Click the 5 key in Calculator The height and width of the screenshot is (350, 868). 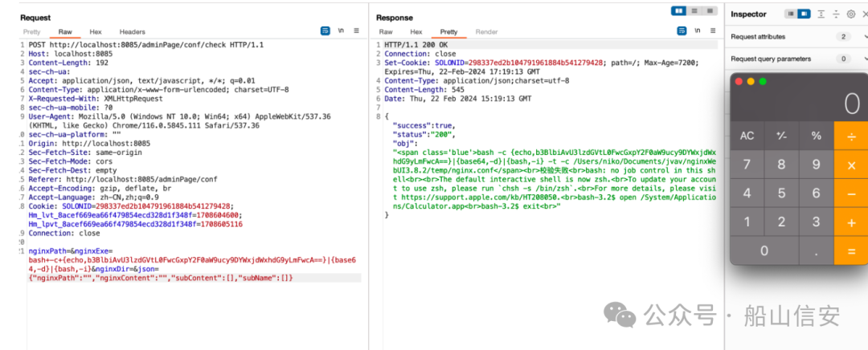tap(782, 193)
